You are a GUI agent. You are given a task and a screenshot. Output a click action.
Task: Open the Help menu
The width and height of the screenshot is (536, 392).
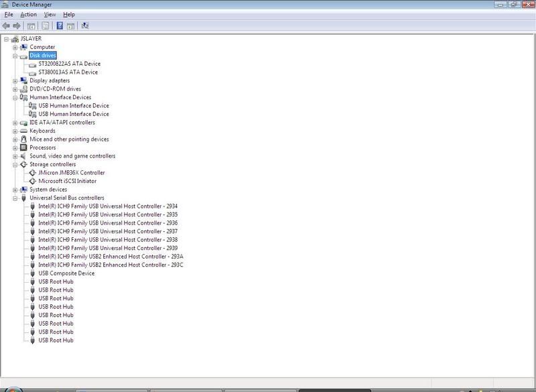(69, 14)
